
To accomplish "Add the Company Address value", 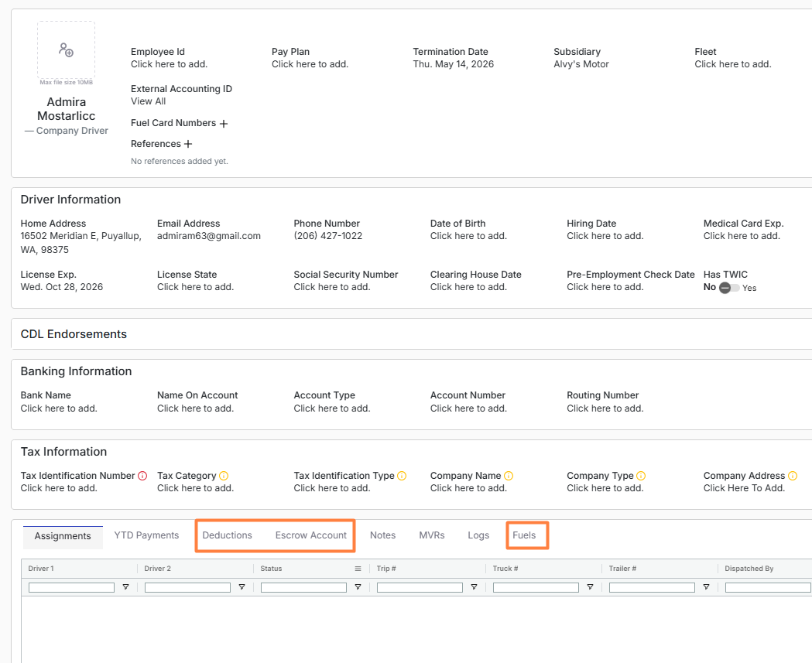I will coord(744,488).
